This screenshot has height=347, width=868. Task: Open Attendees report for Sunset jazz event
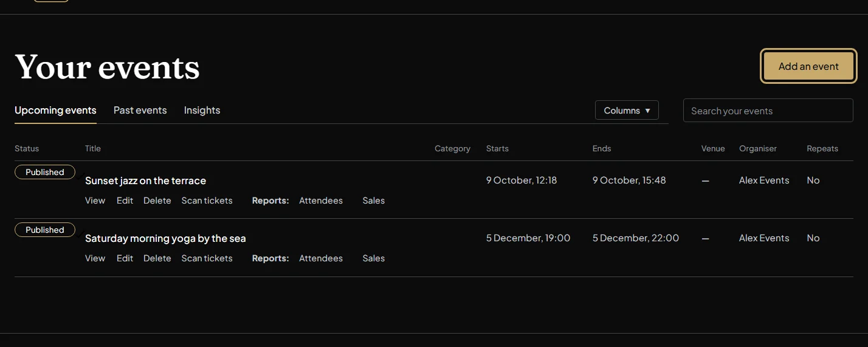321,201
